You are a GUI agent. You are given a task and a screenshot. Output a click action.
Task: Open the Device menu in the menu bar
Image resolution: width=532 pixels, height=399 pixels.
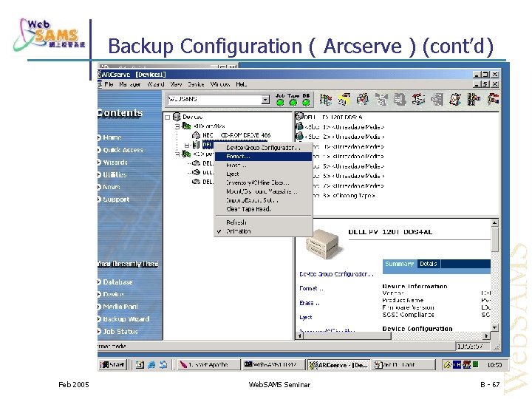[196, 84]
